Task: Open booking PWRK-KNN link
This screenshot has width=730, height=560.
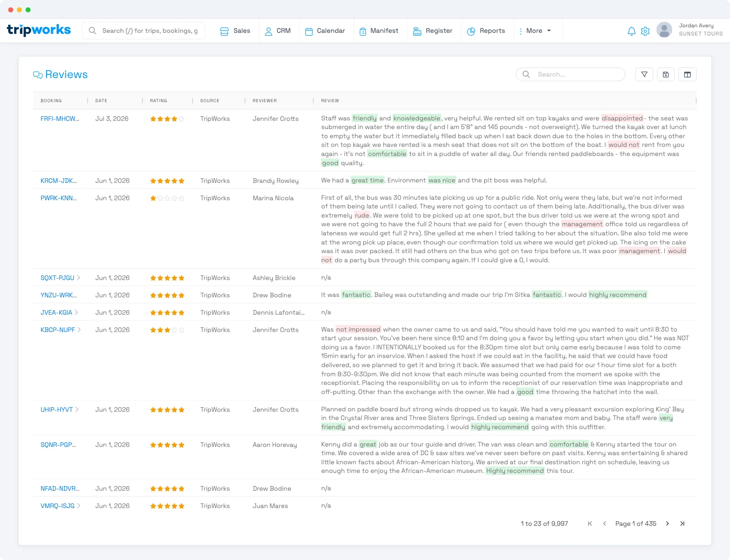Action: [59, 198]
